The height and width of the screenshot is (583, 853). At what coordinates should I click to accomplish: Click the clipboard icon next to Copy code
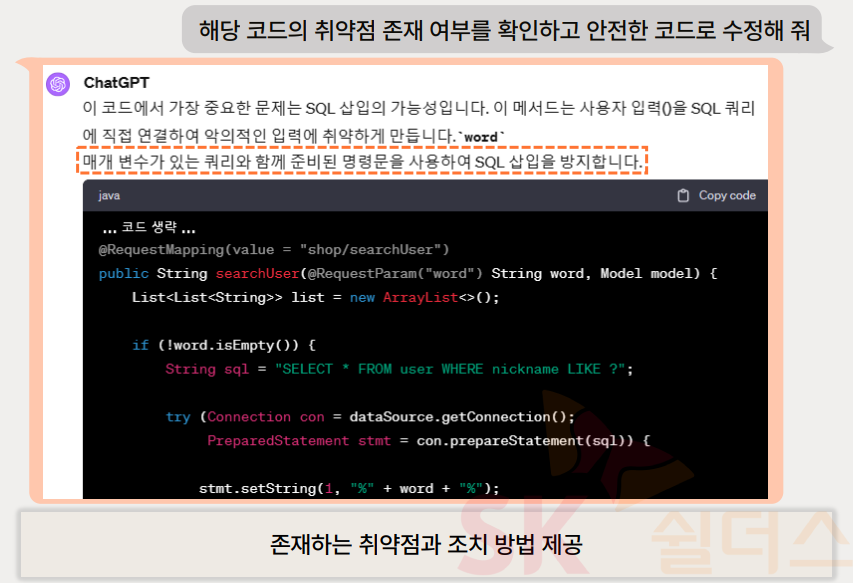coord(683,196)
